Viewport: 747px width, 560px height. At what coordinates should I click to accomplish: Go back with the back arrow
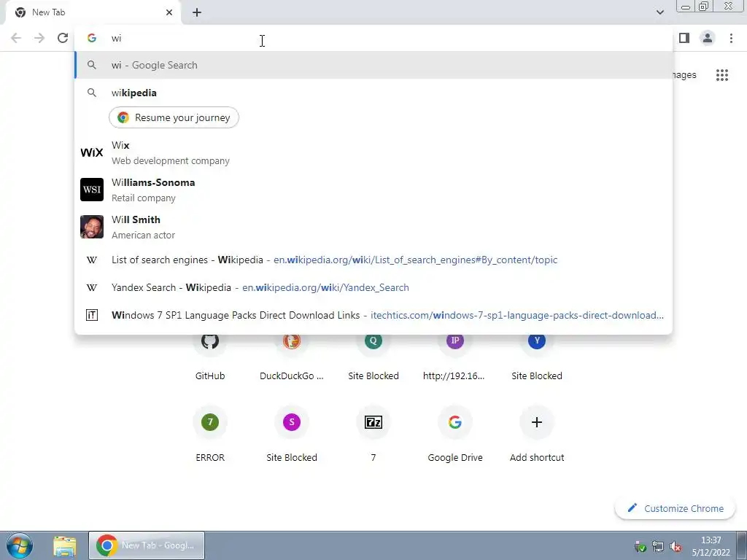point(16,38)
